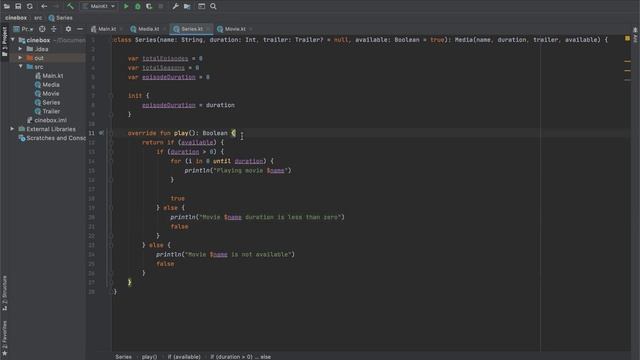Click the first yellow warning stripe marker
Screen dimensions: 640x360
pyautogui.click(x=627, y=61)
